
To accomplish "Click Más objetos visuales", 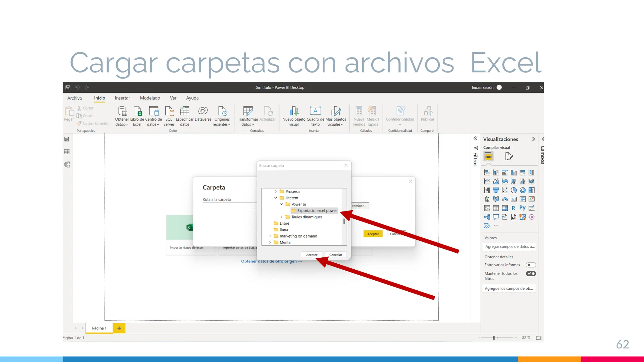I will pyautogui.click(x=336, y=116).
